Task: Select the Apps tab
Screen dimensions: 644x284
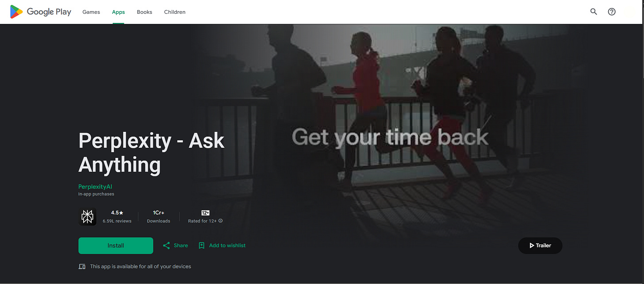Action: coord(119,12)
